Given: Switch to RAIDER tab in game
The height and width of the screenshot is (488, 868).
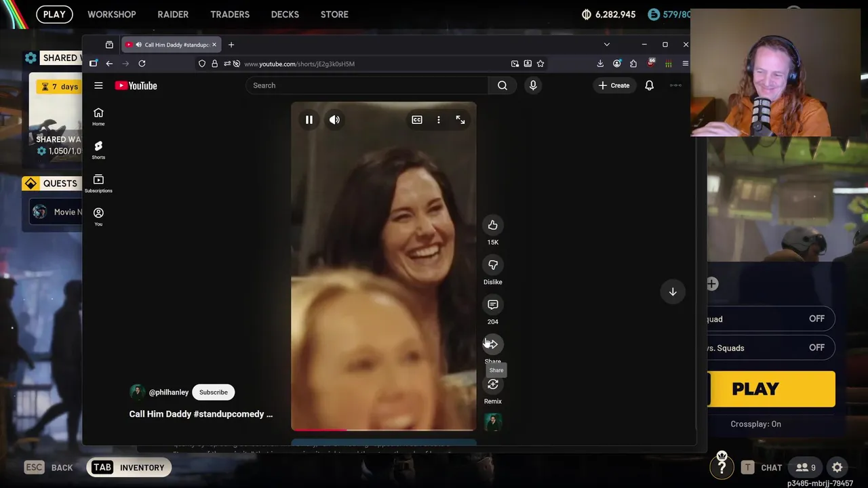Looking at the screenshot, I should point(173,14).
